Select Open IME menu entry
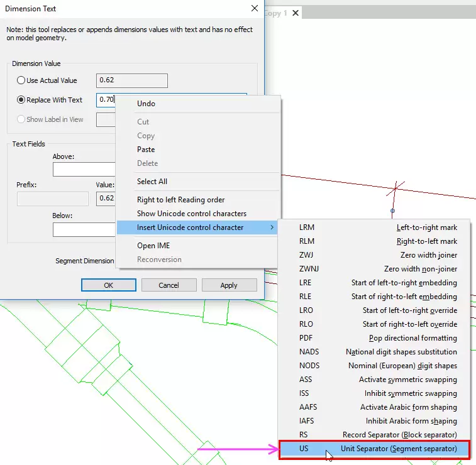 click(153, 246)
